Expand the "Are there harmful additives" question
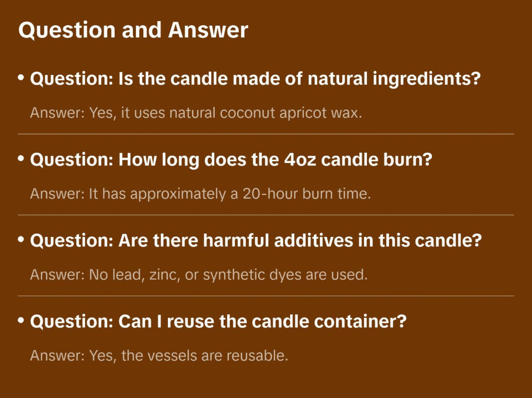Image resolution: width=532 pixels, height=398 pixels. pos(256,241)
